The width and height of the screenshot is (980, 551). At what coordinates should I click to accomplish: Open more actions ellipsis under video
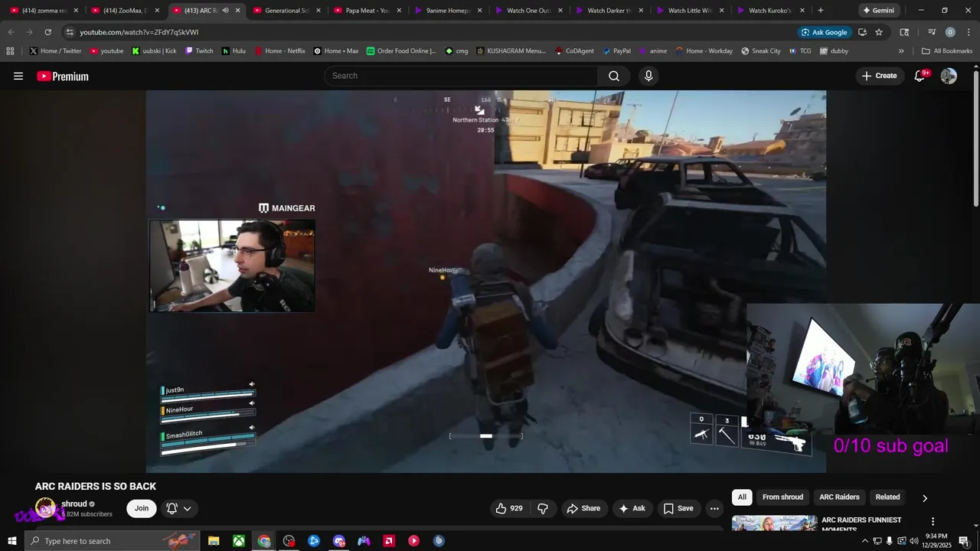pyautogui.click(x=714, y=508)
